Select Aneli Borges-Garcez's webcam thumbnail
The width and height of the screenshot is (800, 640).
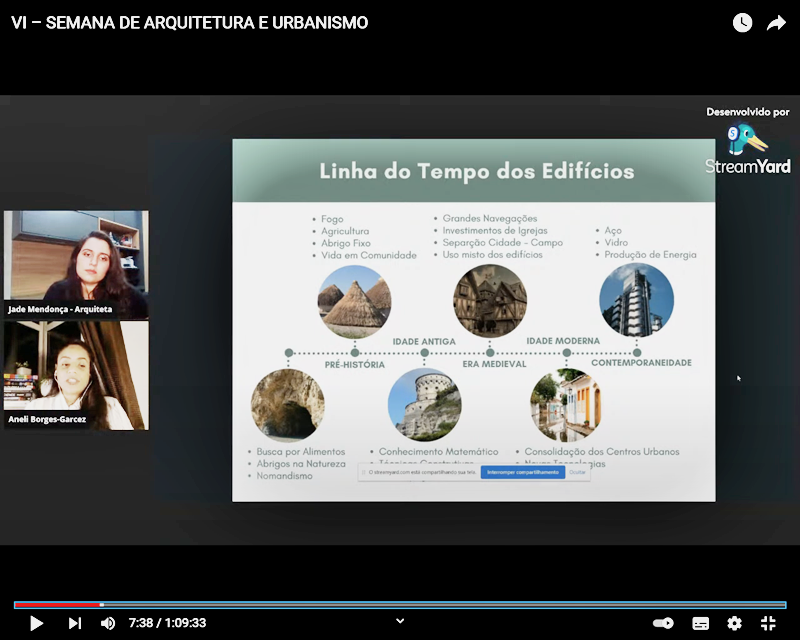(x=77, y=375)
